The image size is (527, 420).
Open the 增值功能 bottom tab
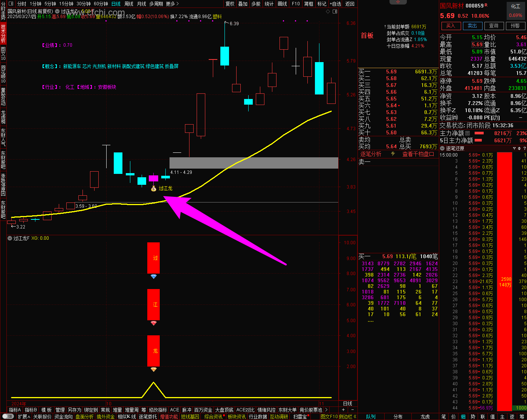(x=169, y=417)
